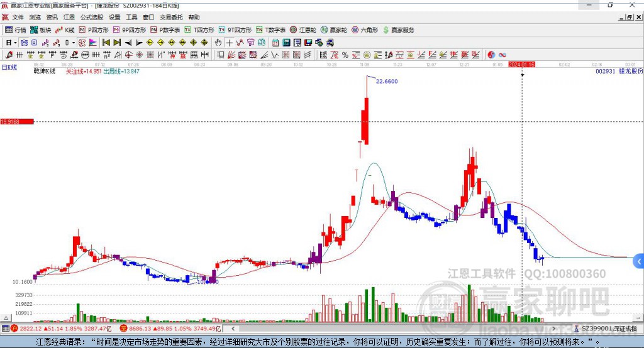The width and height of the screenshot is (644, 348).
Task: Open the 窗口 menu
Action: click(148, 17)
